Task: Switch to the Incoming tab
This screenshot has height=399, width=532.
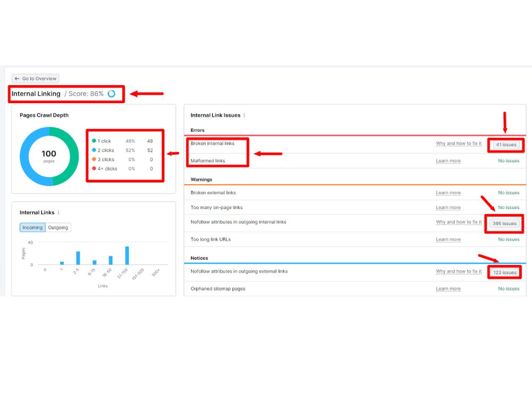Action: pyautogui.click(x=32, y=227)
